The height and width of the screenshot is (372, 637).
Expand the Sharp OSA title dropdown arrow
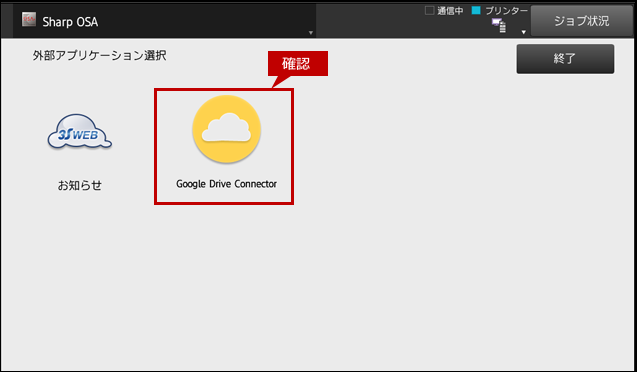click(x=311, y=32)
